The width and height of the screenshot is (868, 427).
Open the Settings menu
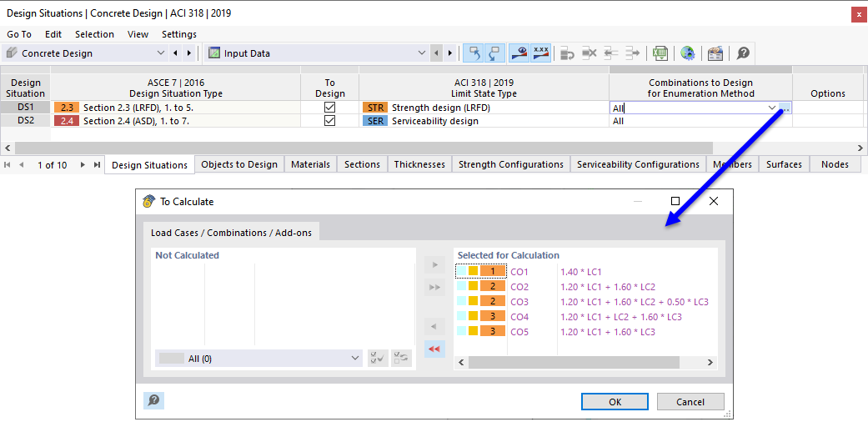click(178, 34)
